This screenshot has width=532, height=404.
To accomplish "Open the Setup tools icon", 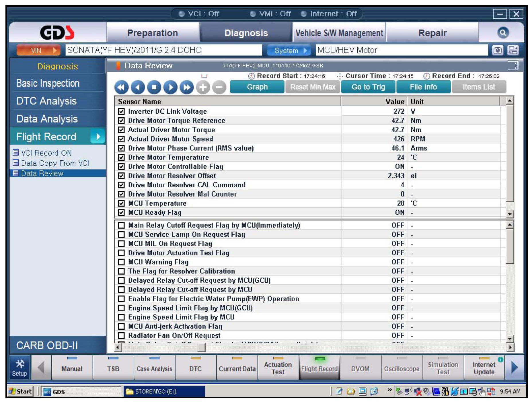I will tap(20, 368).
